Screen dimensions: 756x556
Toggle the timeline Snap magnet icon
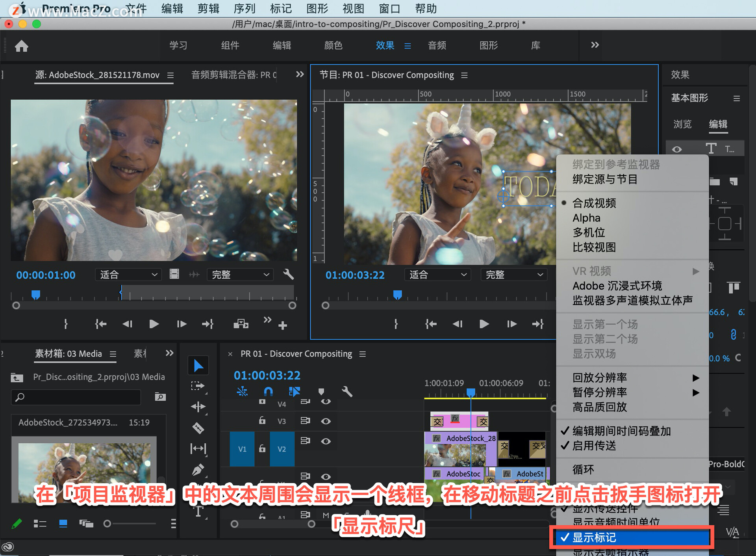pyautogui.click(x=268, y=391)
